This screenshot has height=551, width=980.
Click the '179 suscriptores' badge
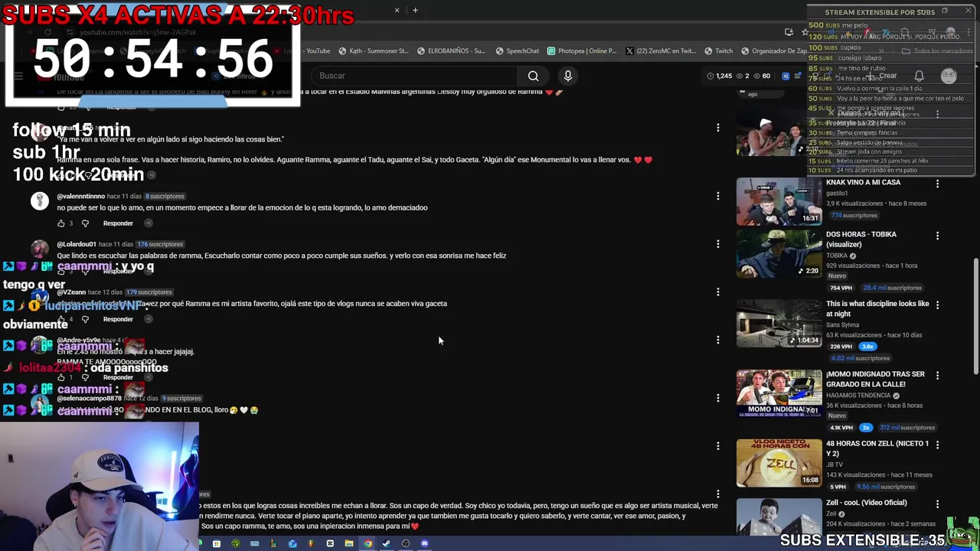click(x=149, y=292)
